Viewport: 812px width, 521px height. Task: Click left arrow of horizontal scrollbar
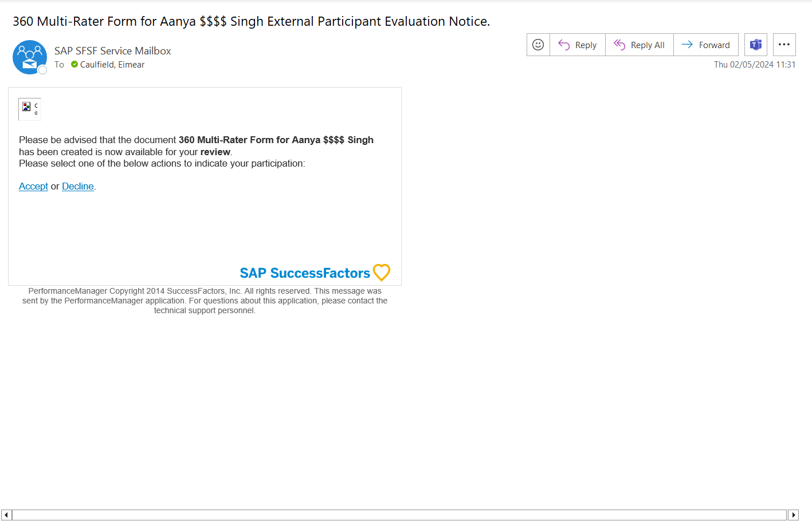tap(6, 515)
